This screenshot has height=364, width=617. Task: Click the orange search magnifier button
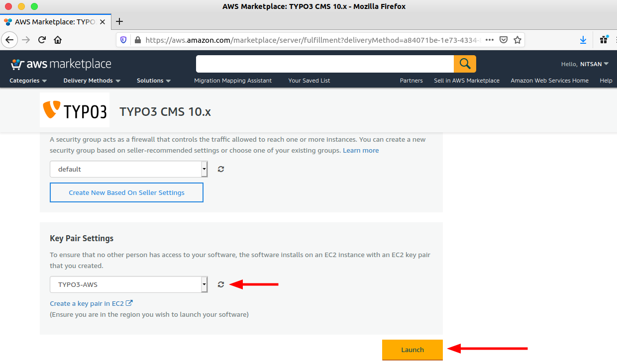click(x=464, y=64)
